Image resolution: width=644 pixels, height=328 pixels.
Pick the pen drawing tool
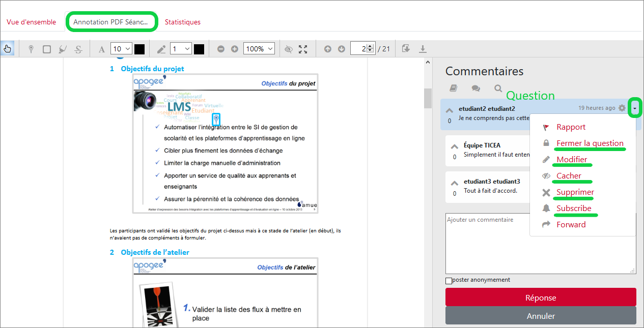161,49
